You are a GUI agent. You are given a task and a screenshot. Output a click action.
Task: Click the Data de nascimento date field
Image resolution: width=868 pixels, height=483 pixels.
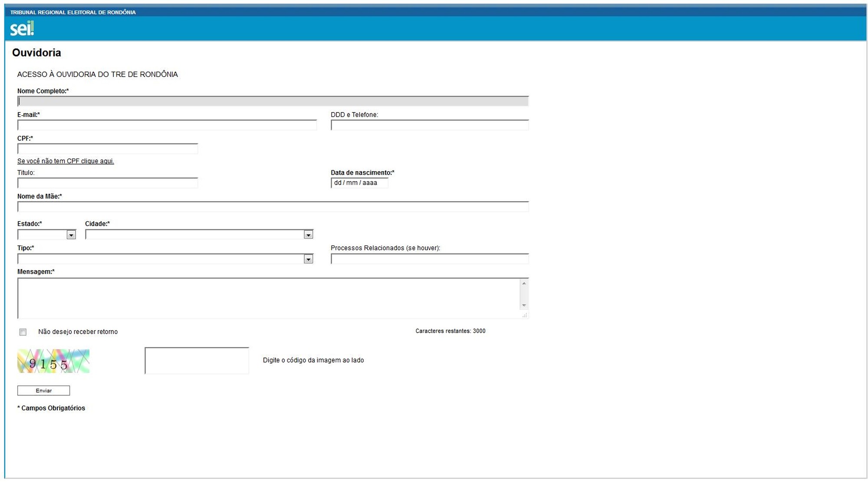359,183
